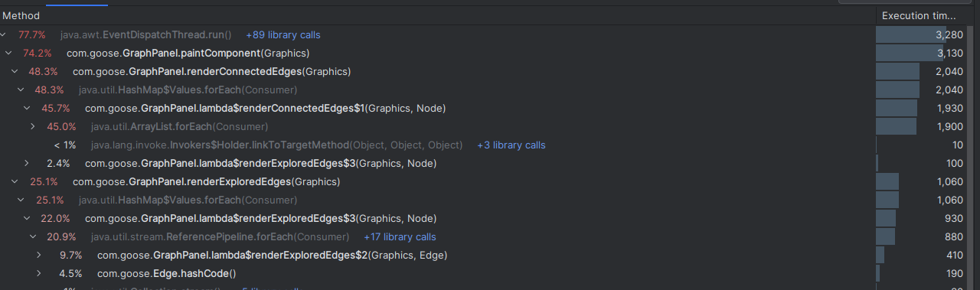The width and height of the screenshot is (980, 290).
Task: Click the 2,040 bar for renderConnectedEdges
Action: click(898, 72)
